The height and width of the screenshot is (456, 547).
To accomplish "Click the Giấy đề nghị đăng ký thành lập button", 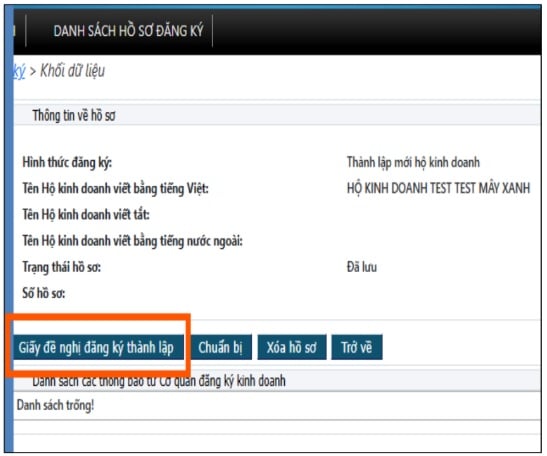I will click(x=98, y=347).
